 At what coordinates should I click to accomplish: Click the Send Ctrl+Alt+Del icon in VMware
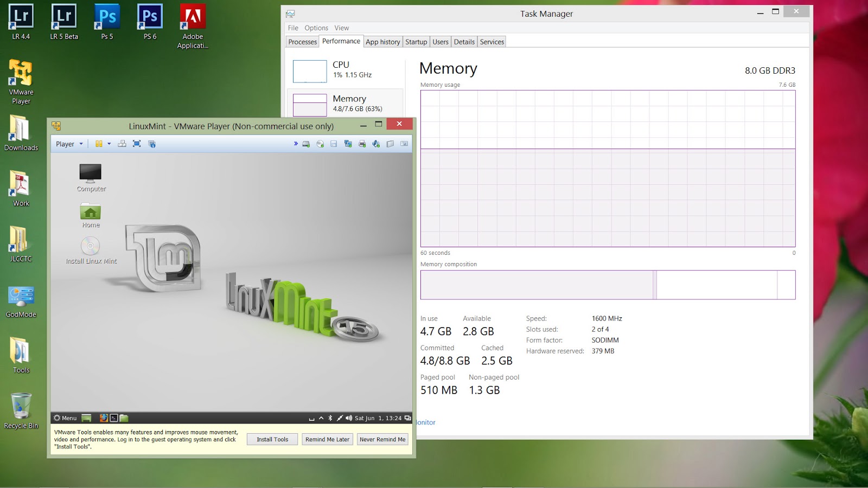122,144
